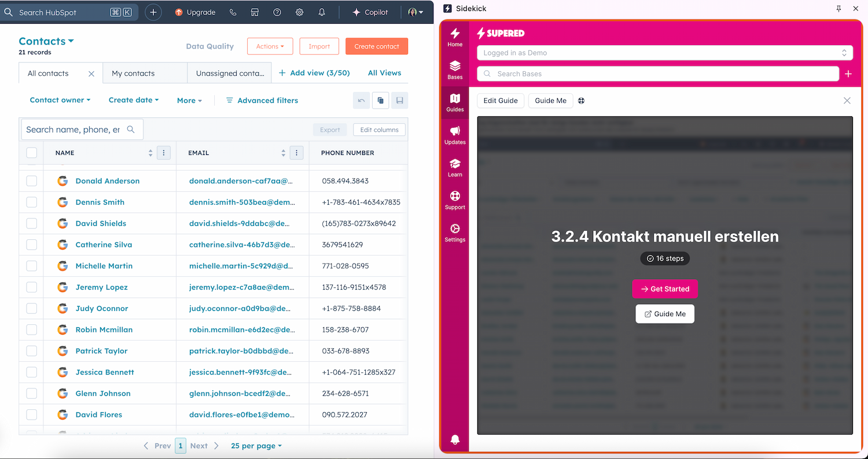Open the Guides section in Sidekick
This screenshot has height=459, width=868.
point(455,103)
